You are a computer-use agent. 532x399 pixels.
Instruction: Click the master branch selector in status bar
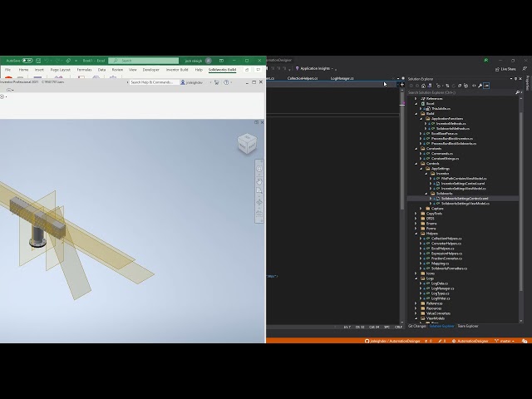[505, 341]
